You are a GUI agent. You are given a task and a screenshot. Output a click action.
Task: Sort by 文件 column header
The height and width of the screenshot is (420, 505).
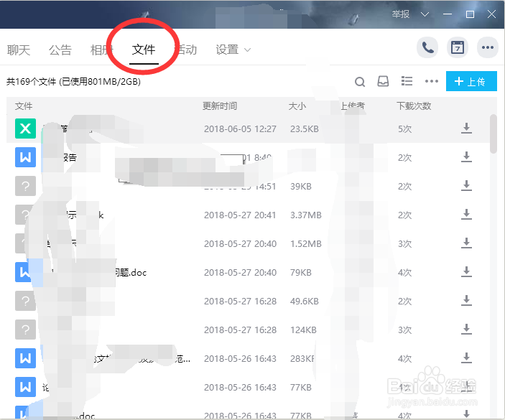point(24,106)
